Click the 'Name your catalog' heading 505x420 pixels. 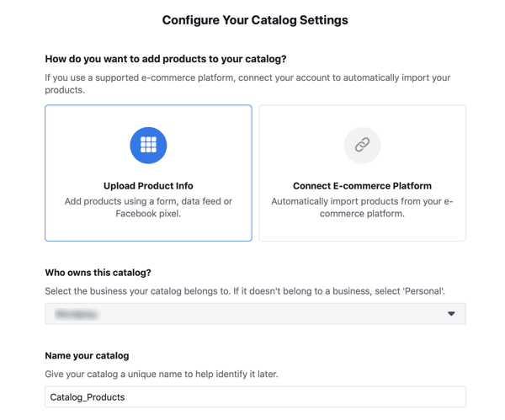[x=87, y=355]
